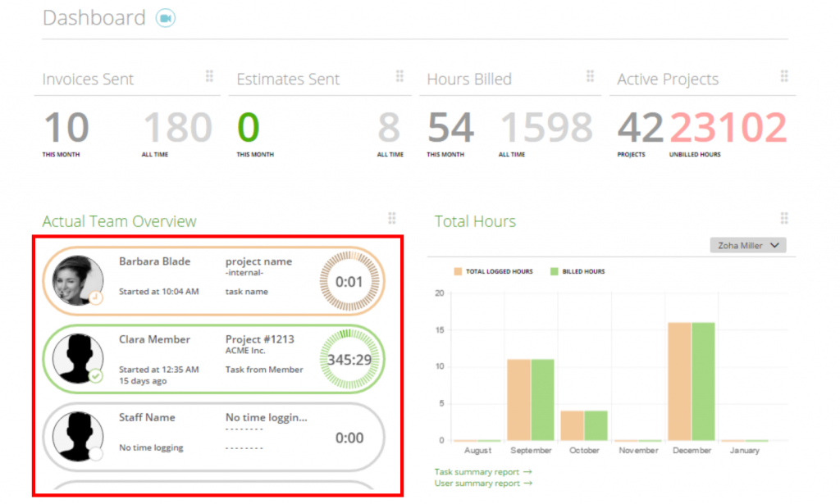The width and height of the screenshot is (840, 504).
Task: Click the 23102 unbilled hours figure
Action: point(728,127)
